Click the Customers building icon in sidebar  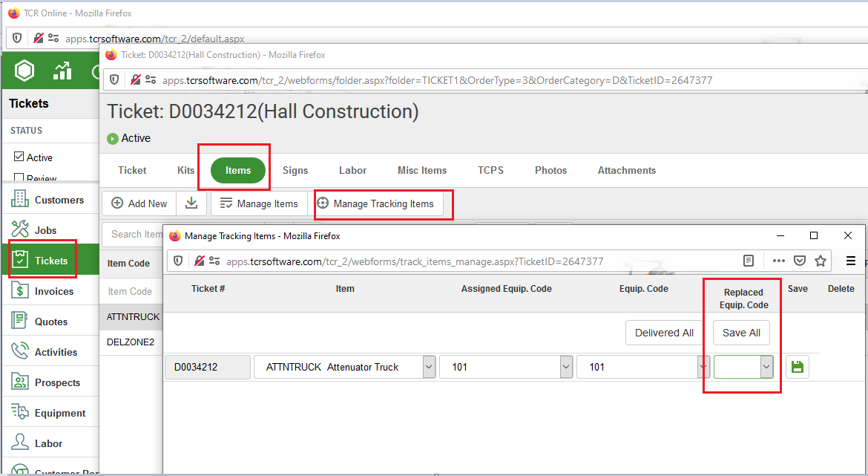pos(20,199)
